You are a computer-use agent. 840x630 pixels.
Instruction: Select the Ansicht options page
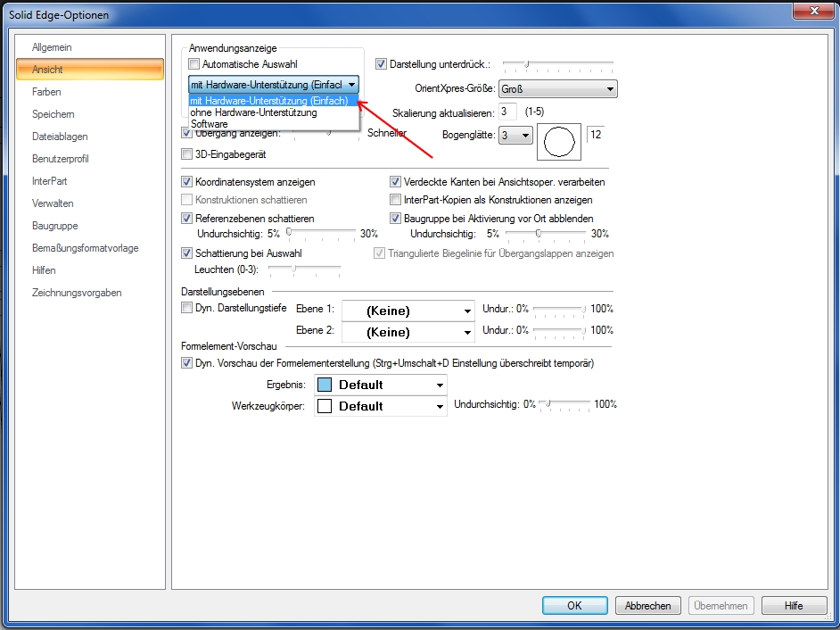coord(90,70)
